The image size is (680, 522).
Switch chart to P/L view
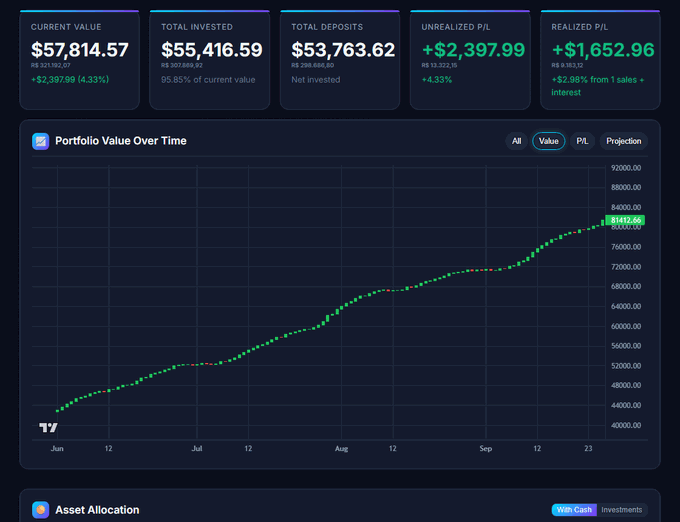click(x=582, y=141)
